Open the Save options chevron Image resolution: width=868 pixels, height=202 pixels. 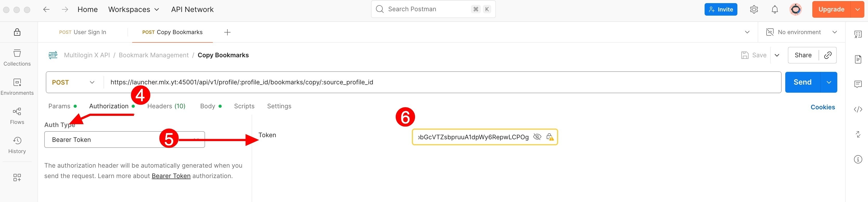pos(777,55)
